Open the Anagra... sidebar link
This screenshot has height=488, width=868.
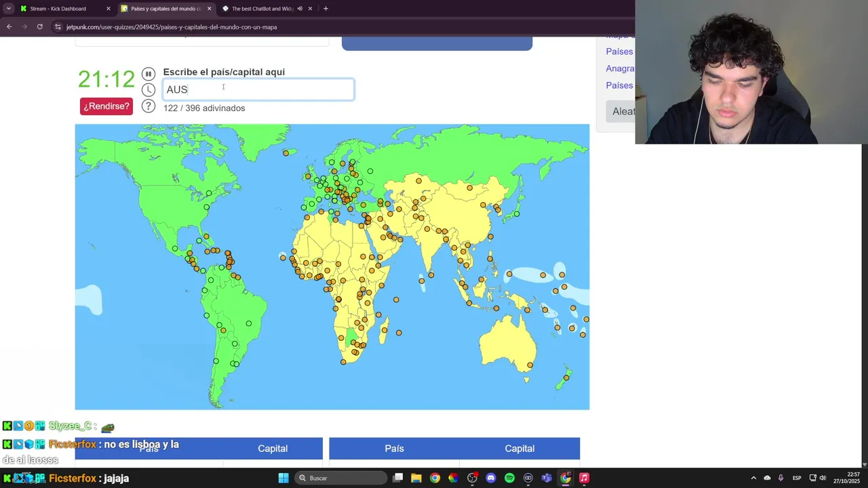[x=620, y=68]
